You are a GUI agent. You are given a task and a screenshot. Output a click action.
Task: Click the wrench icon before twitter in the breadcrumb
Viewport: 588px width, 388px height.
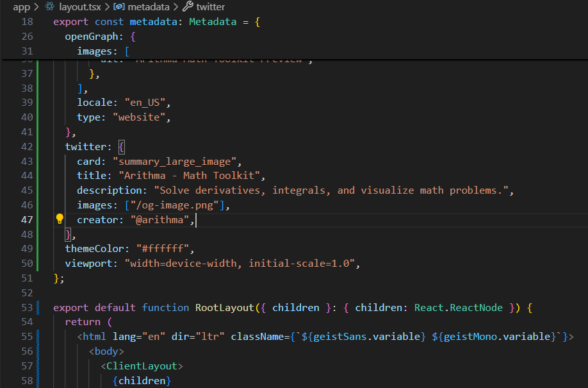coord(188,6)
